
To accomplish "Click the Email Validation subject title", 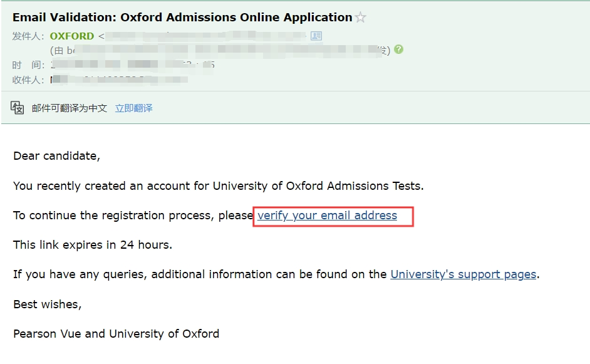I will tap(182, 18).
